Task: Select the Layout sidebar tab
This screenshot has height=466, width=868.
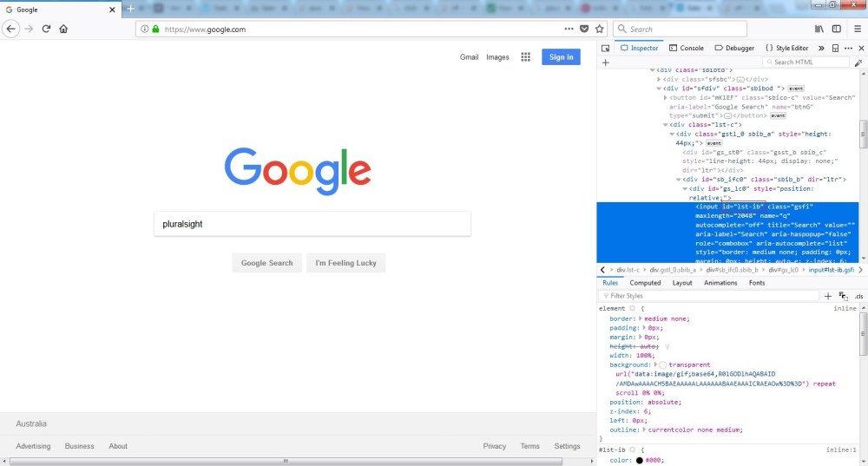Action: 682,283
